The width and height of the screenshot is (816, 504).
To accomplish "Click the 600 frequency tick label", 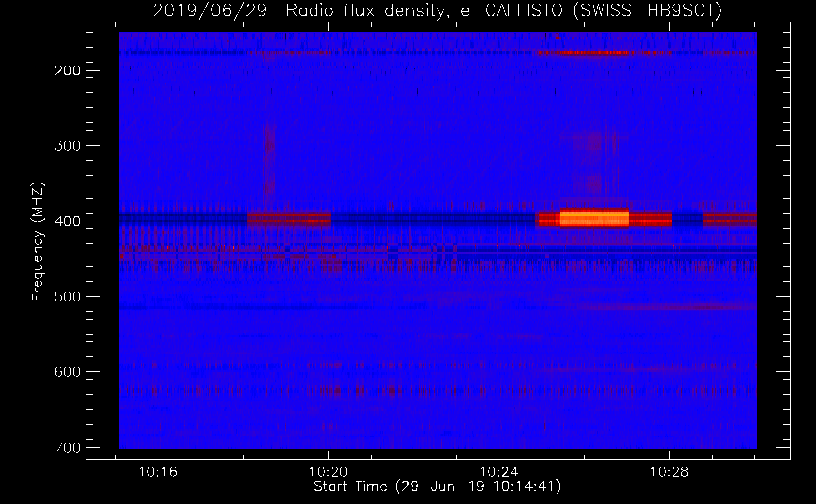I will (67, 372).
